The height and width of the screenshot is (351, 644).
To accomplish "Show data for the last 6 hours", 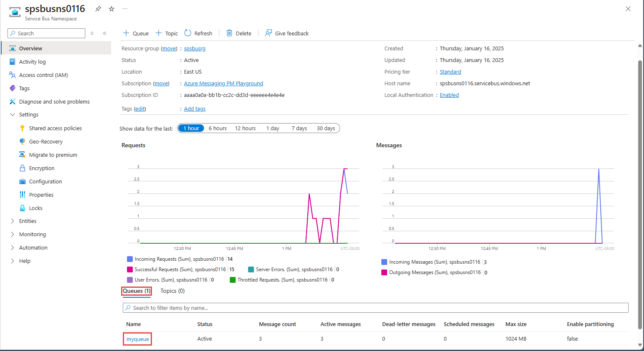I will point(217,128).
